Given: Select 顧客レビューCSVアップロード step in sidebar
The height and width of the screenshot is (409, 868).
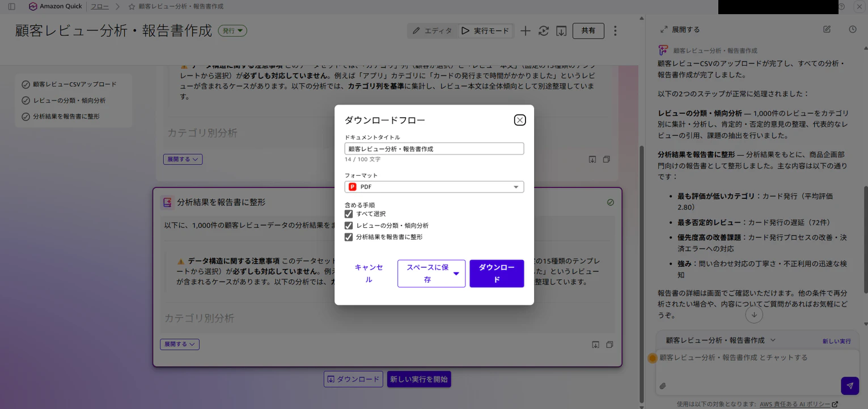Looking at the screenshot, I should click(69, 84).
